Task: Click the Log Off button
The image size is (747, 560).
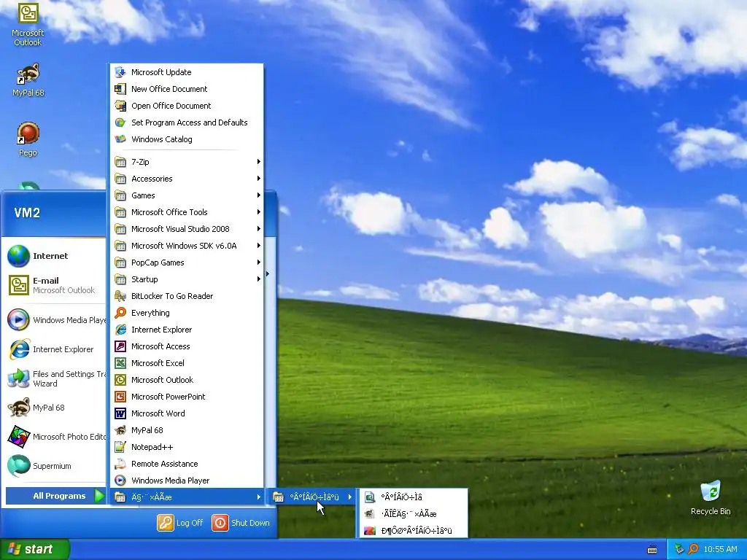Action: [x=181, y=523]
